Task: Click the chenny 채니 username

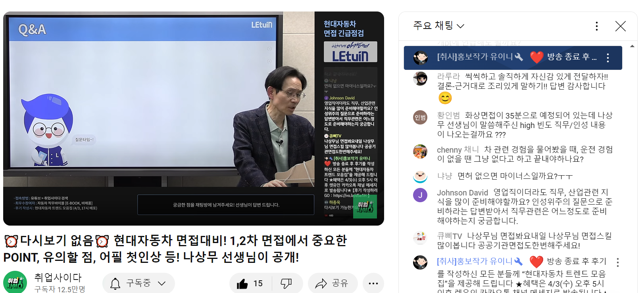Action: [x=458, y=149]
